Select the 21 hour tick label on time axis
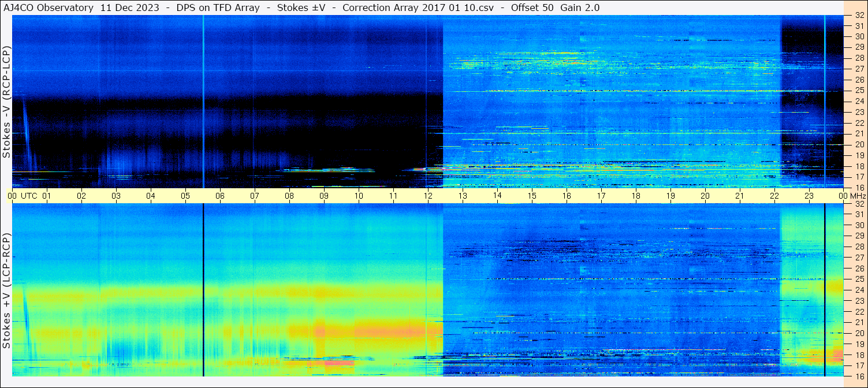This screenshot has height=388, width=868. point(740,196)
